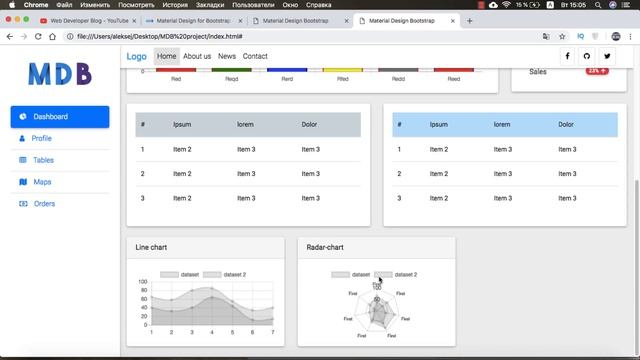Click the Siri icon in the menu bar

(x=613, y=5)
